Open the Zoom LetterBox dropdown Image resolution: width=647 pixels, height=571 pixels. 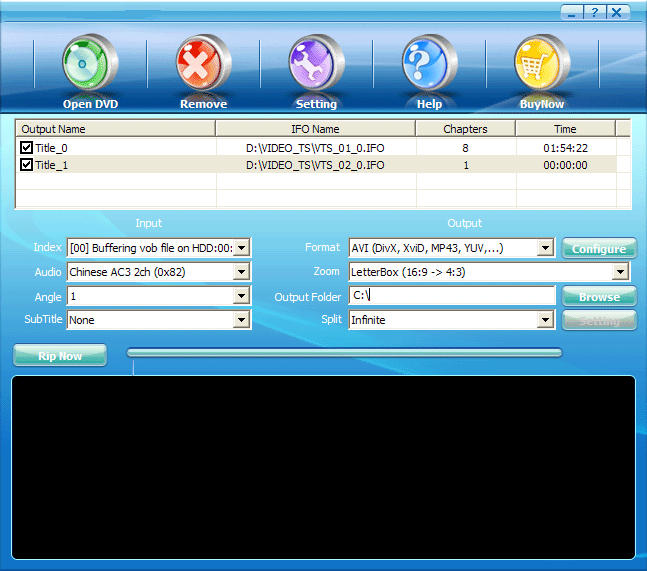click(621, 271)
